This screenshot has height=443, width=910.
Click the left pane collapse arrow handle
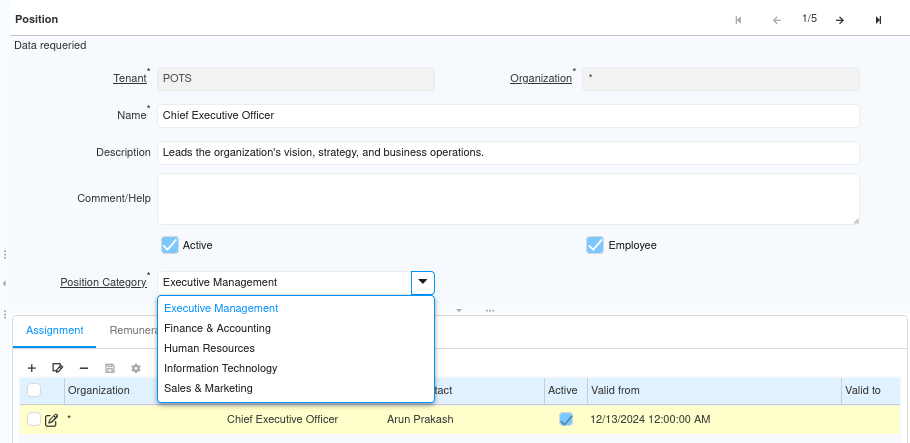tap(5, 283)
